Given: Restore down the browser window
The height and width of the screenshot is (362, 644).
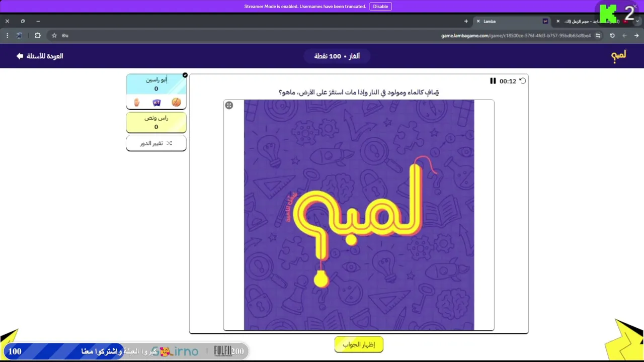Looking at the screenshot, I should click(23, 21).
